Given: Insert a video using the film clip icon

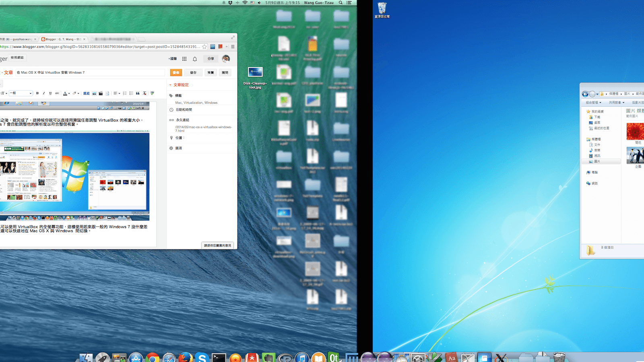Looking at the screenshot, I should click(101, 93).
